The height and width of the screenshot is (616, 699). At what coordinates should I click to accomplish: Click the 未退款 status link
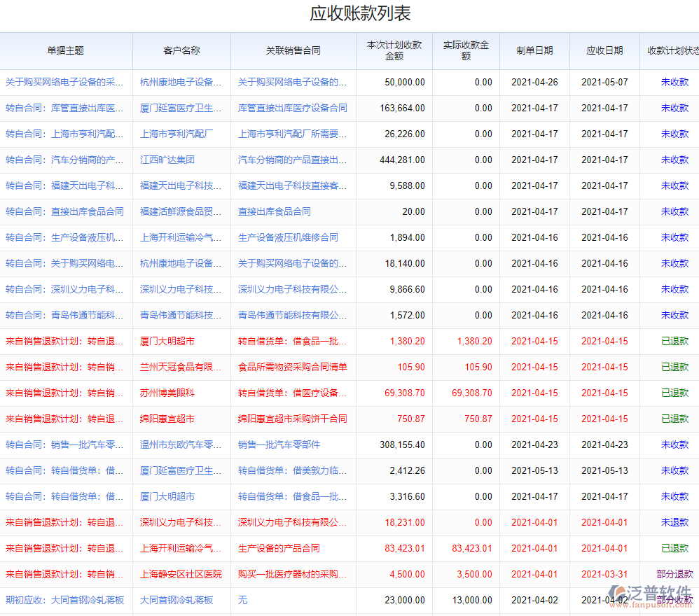pyautogui.click(x=674, y=522)
